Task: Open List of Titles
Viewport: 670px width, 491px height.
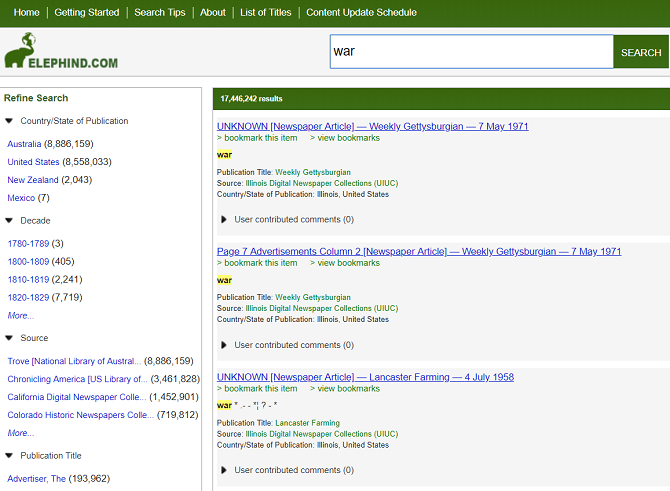Action: click(x=265, y=12)
